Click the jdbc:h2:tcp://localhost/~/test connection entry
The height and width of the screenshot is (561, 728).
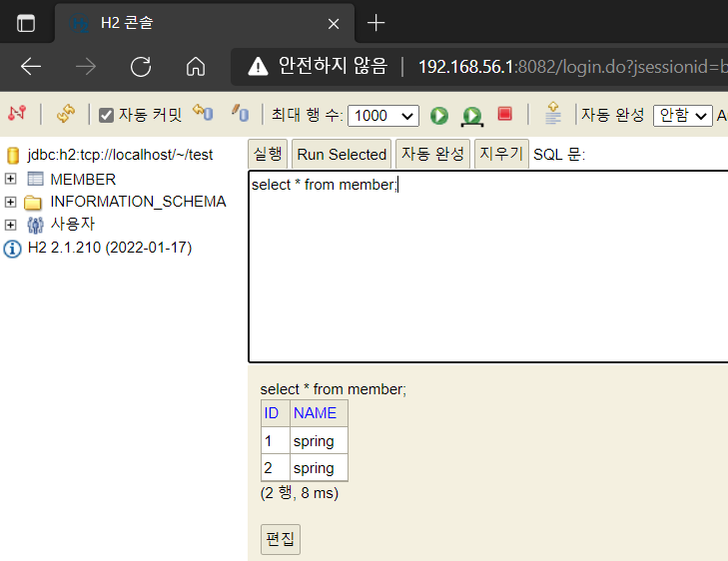pos(120,155)
